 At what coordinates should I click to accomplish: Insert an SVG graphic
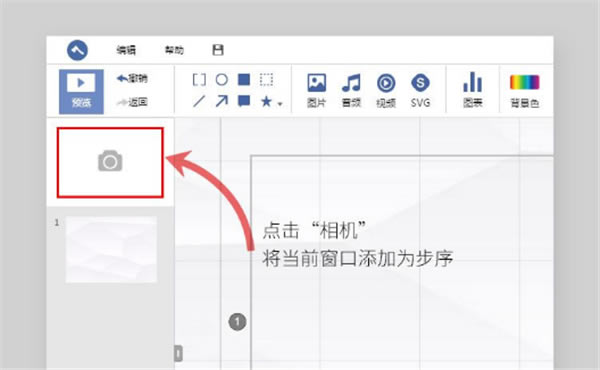coord(421,90)
